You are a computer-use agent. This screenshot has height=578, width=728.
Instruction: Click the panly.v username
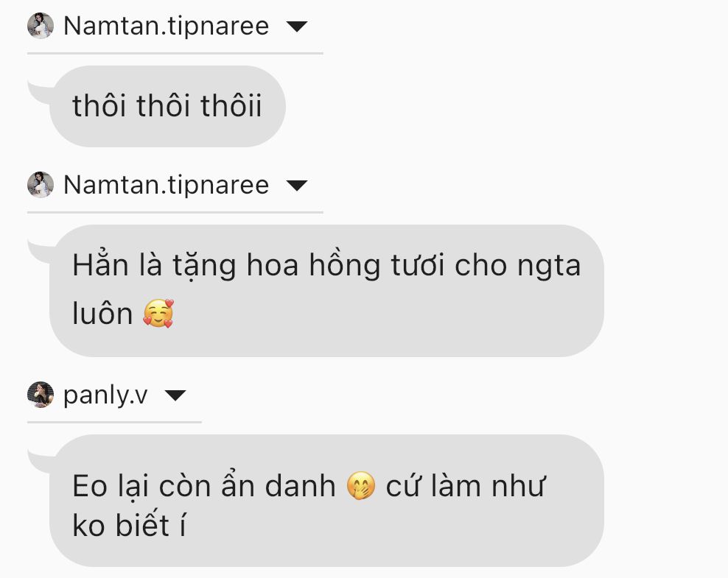tap(105, 395)
